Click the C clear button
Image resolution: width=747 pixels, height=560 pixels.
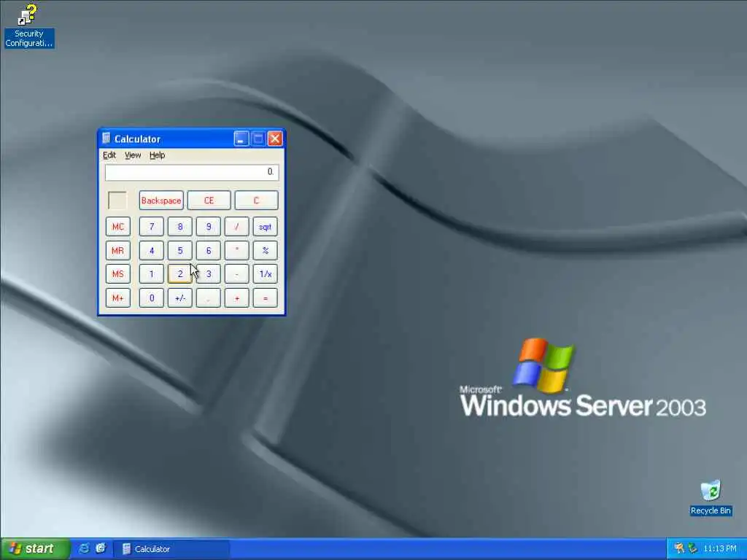[256, 201]
